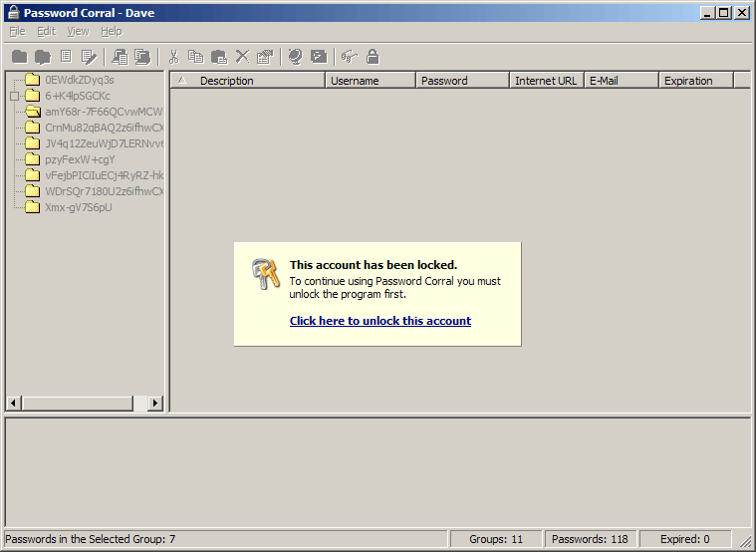This screenshot has width=756, height=552.
Task: Select the vFejbPICiIuECj4RyRZ-hk group
Action: click(104, 175)
